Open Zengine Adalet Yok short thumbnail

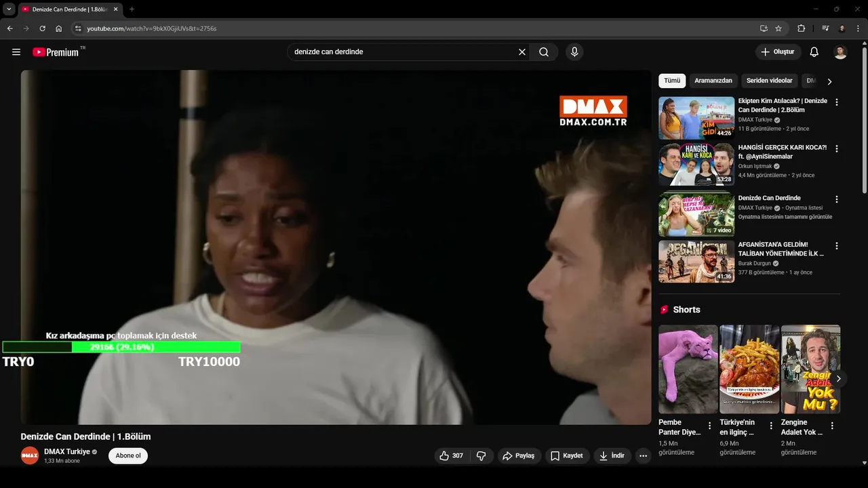(810, 369)
